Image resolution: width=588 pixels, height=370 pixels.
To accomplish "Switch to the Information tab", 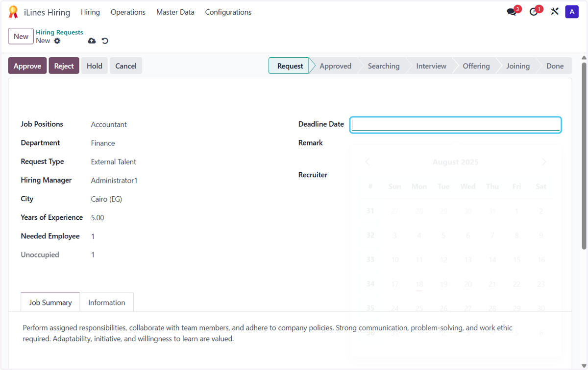I will [107, 302].
